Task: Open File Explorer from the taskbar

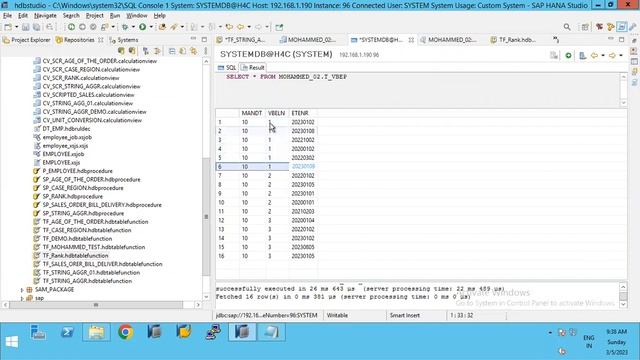Action: [x=96, y=332]
